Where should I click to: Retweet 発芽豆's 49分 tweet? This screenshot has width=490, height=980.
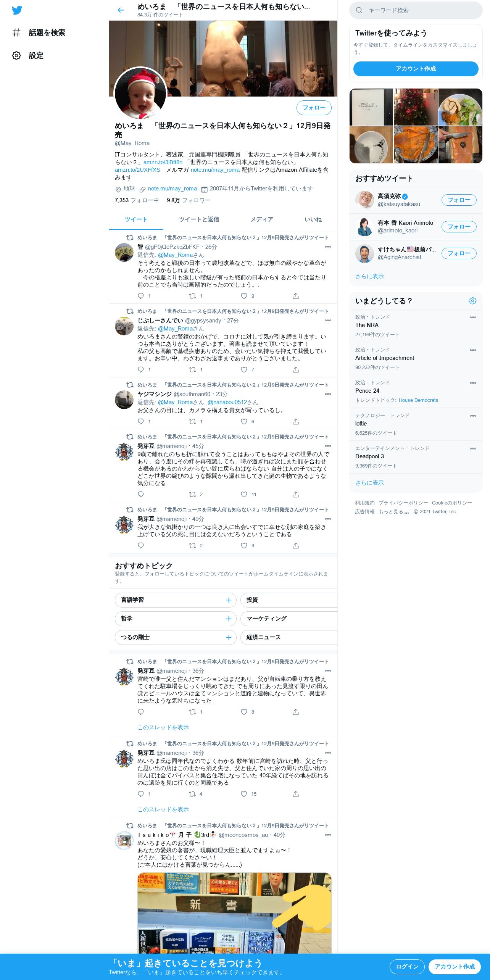(x=192, y=545)
